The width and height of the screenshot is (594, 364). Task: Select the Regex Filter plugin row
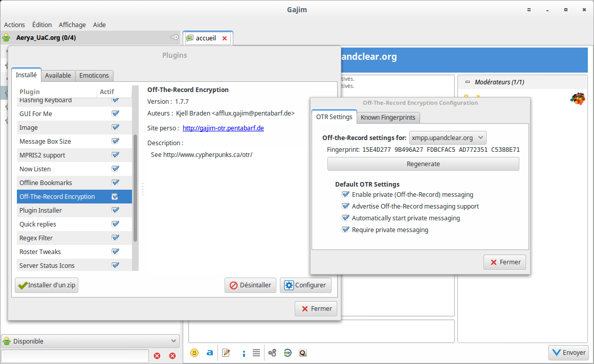[x=74, y=238]
